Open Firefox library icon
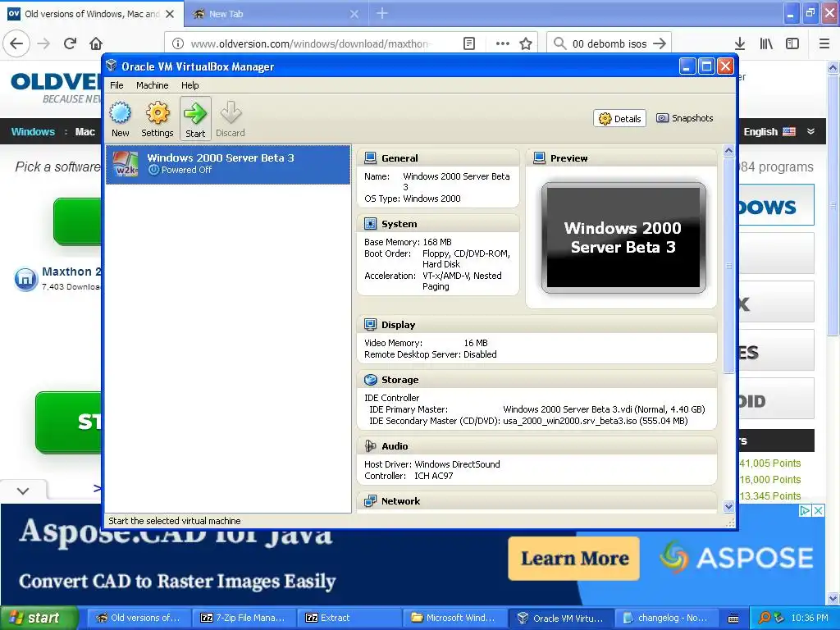The height and width of the screenshot is (630, 840). click(x=766, y=43)
